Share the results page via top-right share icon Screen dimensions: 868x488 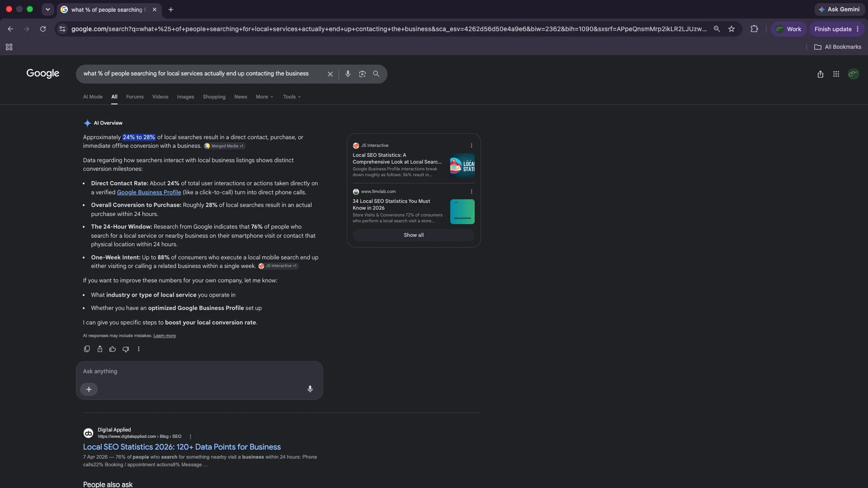pos(820,74)
